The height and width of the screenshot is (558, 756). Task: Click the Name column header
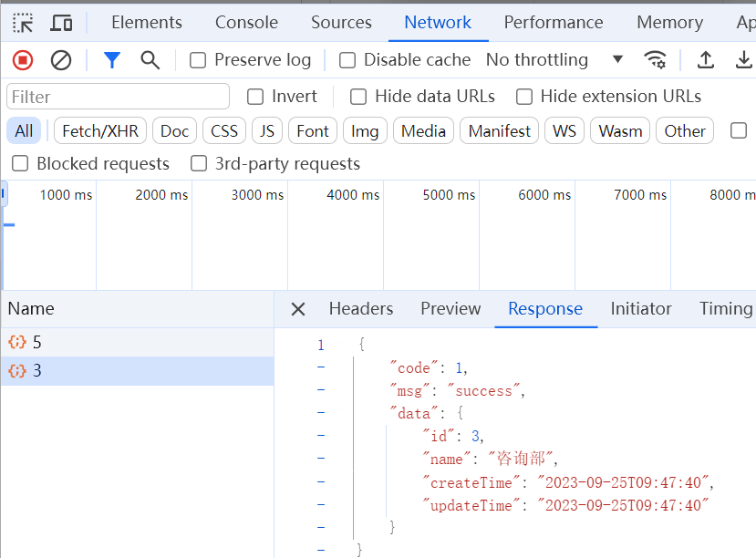[138, 309]
